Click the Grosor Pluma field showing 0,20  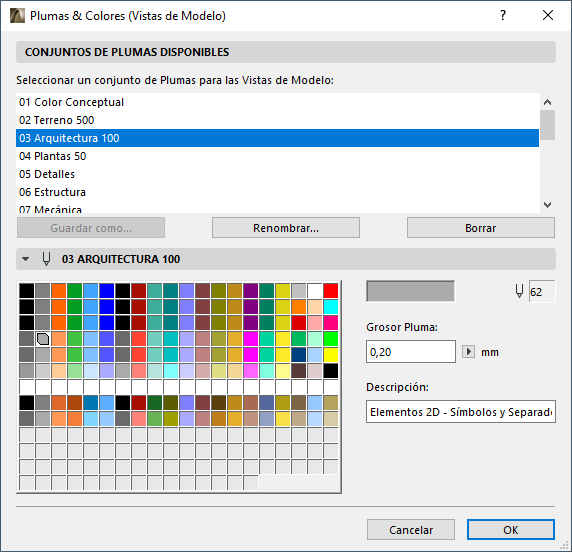point(411,352)
